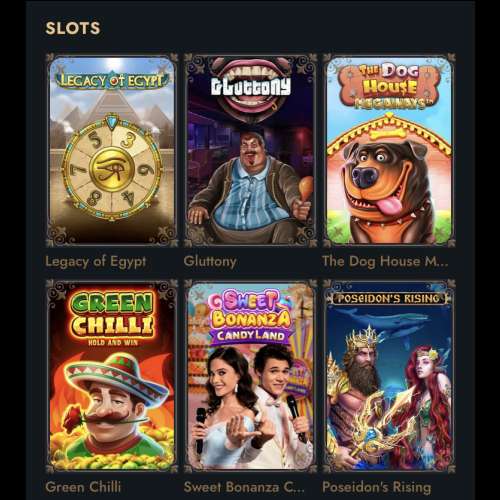Open the Green Chilli slot thumbnail
This screenshot has height=500, width=500.
(112, 376)
